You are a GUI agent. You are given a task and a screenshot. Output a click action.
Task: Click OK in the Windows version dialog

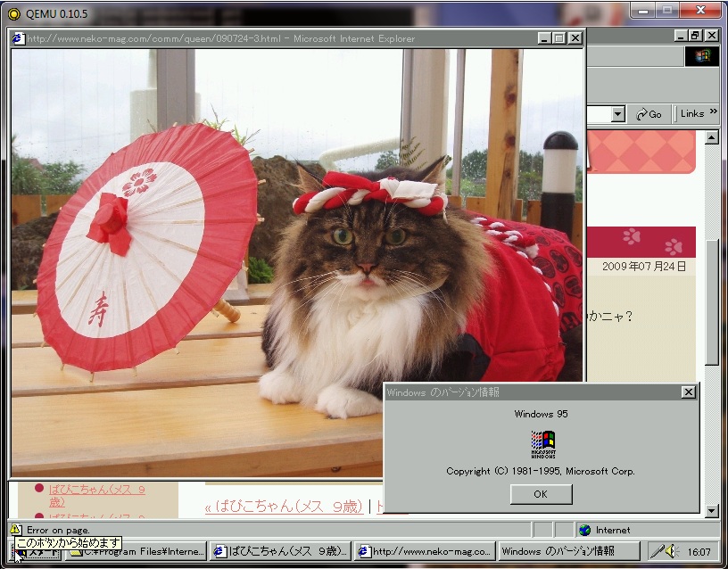541,494
